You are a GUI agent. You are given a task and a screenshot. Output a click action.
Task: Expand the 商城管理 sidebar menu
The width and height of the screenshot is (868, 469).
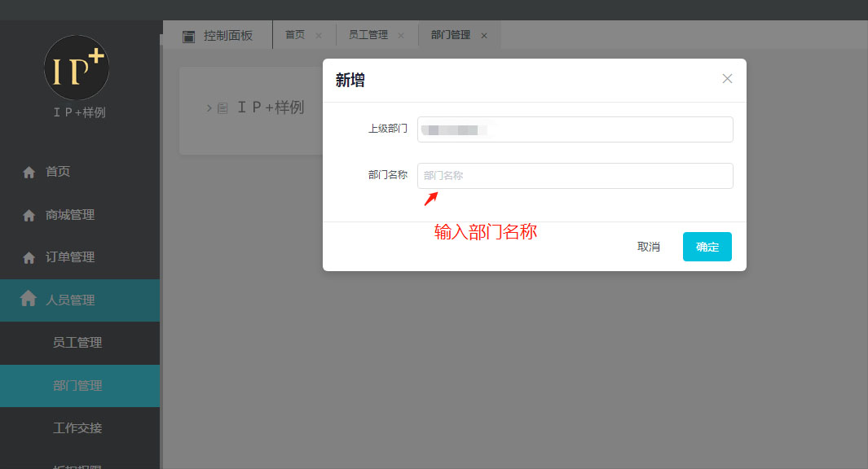point(70,215)
